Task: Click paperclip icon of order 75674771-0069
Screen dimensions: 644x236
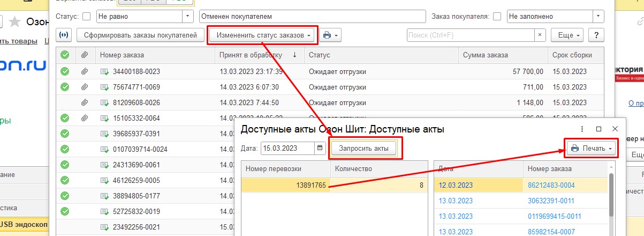Action: coord(84,87)
